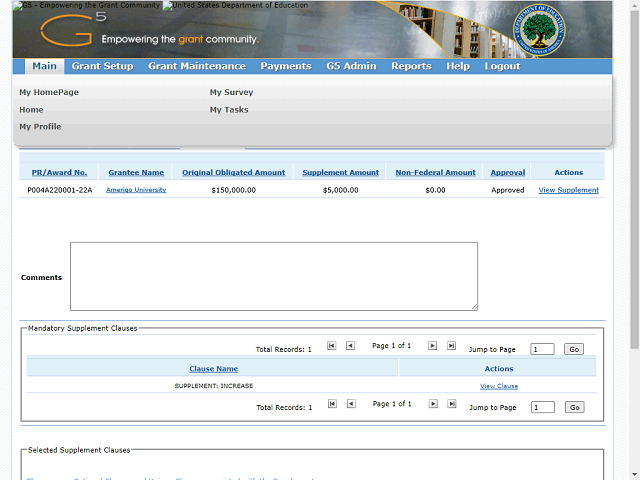Screen dimensions: 640x480
Task: Sort by Clause Name column
Action: click(x=213, y=369)
